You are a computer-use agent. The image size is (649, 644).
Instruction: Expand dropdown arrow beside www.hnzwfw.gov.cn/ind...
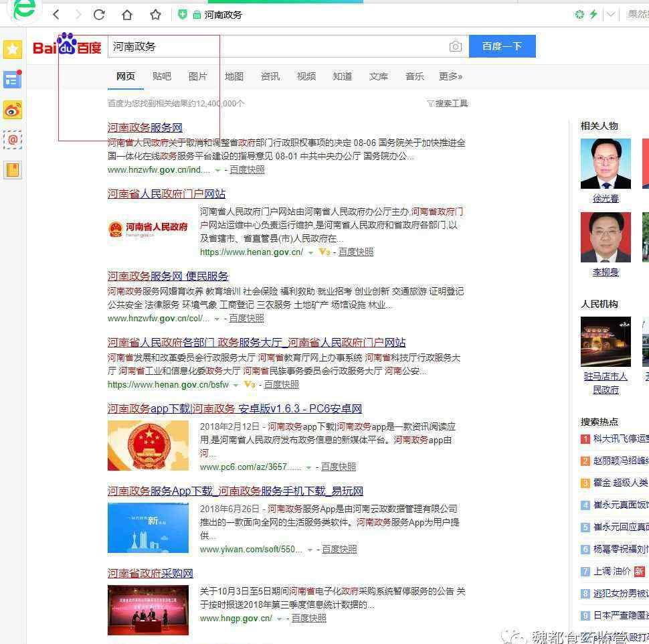click(217, 170)
